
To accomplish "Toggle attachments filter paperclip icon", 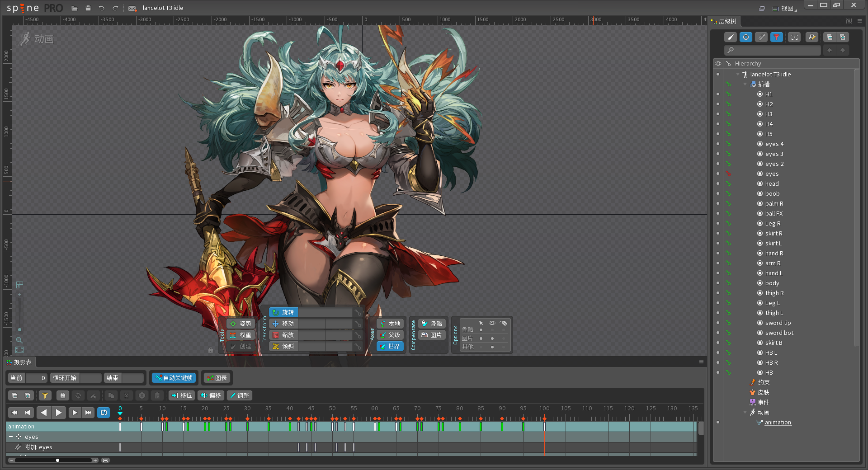I will 761,37.
